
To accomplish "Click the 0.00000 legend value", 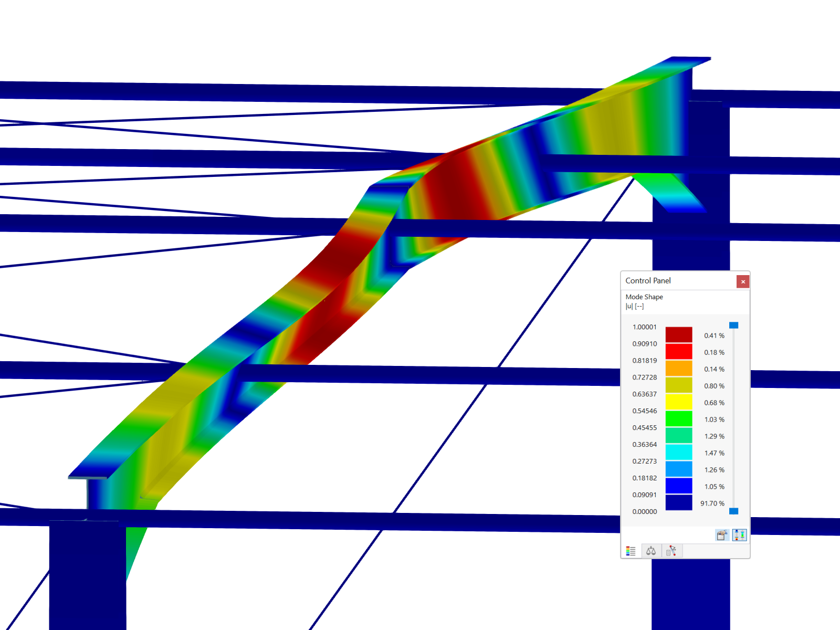I will pos(645,512).
